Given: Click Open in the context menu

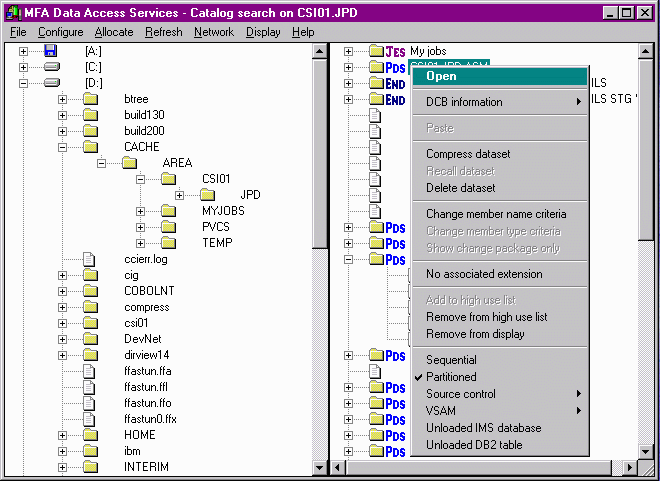Looking at the screenshot, I should (x=441, y=76).
